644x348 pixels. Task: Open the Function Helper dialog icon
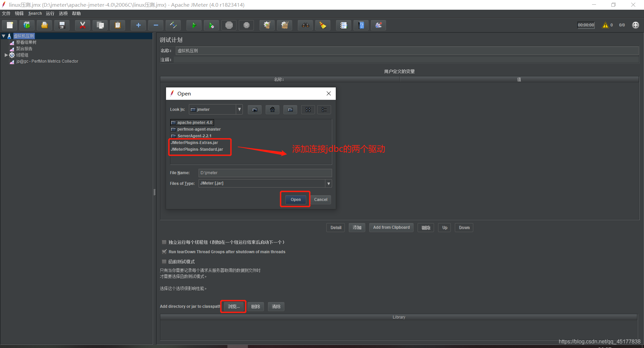343,25
